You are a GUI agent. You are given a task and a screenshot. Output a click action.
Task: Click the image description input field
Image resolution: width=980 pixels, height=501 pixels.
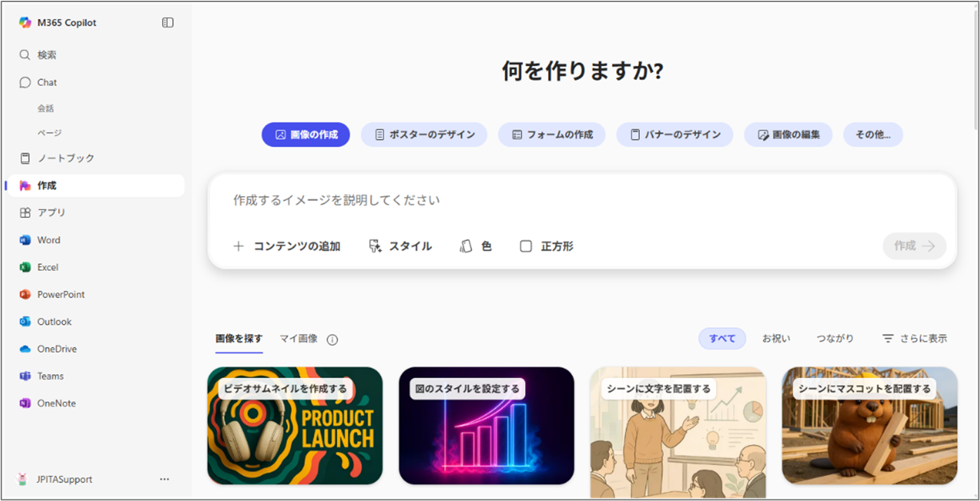(x=492, y=200)
